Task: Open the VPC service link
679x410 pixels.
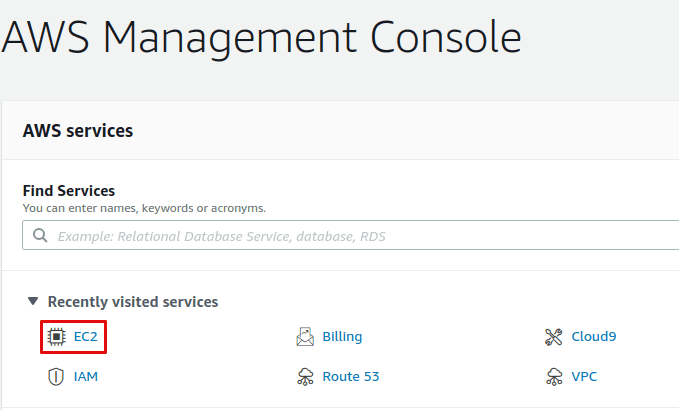Action: [x=585, y=377]
